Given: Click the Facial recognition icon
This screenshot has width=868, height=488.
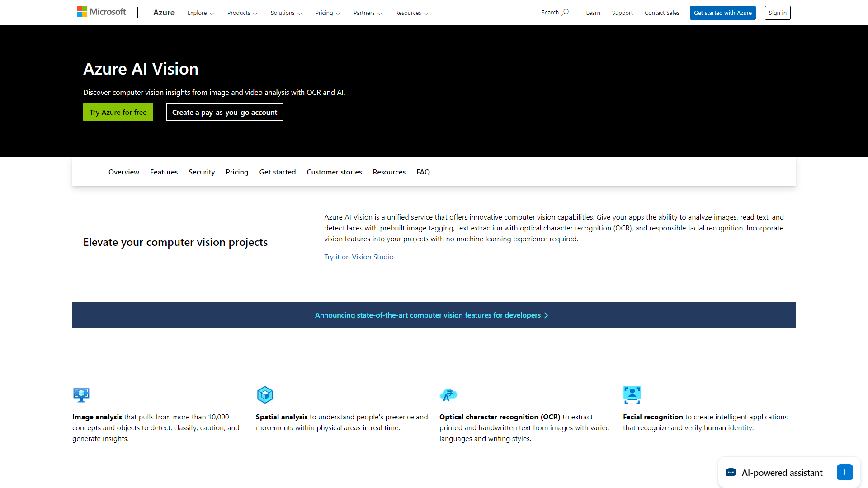Looking at the screenshot, I should [x=632, y=394].
